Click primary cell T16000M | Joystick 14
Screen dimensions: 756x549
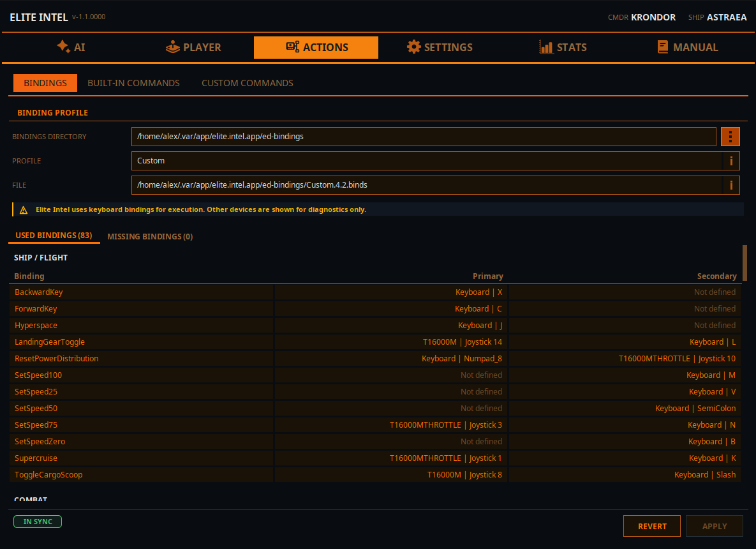(x=390, y=342)
